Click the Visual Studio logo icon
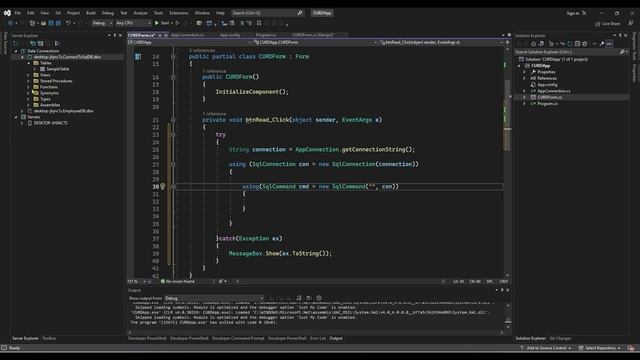The width and height of the screenshot is (640, 360). click(7, 13)
